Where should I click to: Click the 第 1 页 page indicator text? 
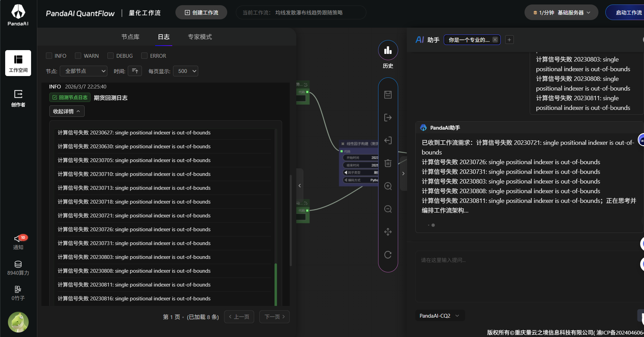coord(172,317)
